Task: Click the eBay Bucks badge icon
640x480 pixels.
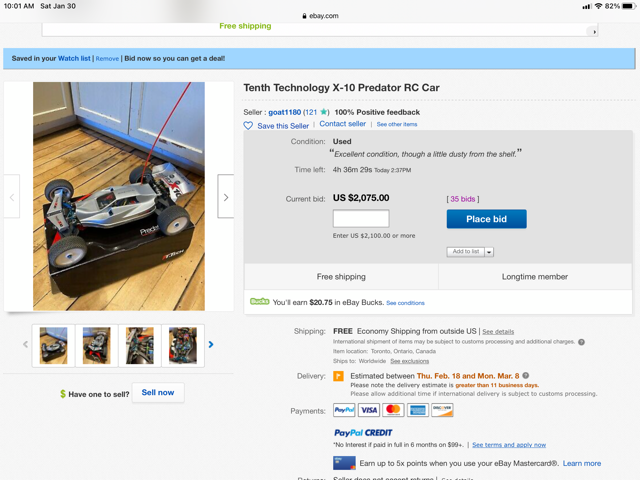Action: (260, 302)
